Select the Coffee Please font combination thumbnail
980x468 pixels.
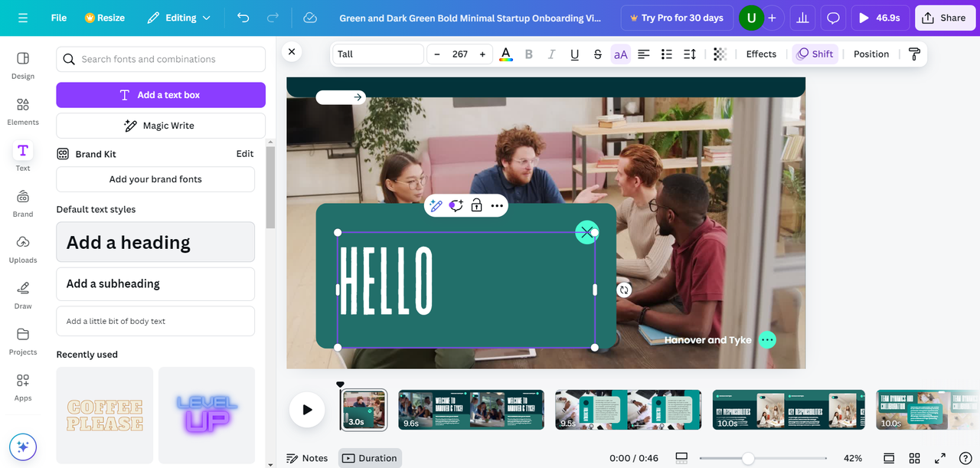[105, 415]
